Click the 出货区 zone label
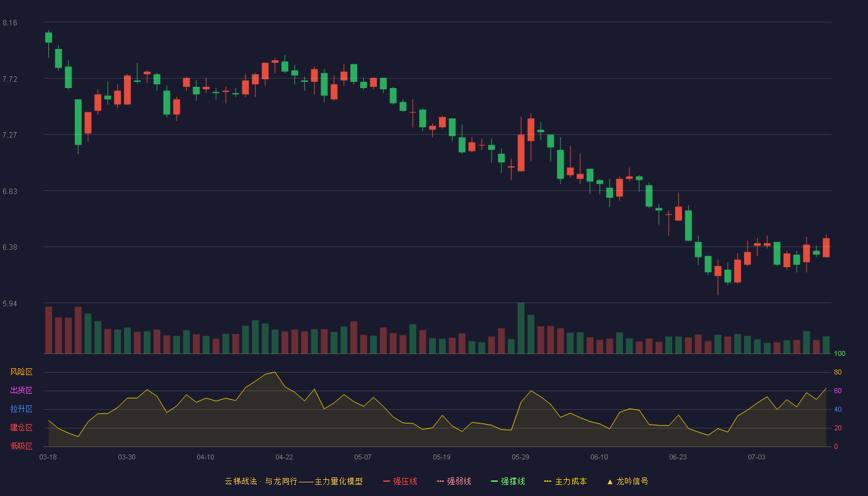The height and width of the screenshot is (496, 868). (x=21, y=391)
